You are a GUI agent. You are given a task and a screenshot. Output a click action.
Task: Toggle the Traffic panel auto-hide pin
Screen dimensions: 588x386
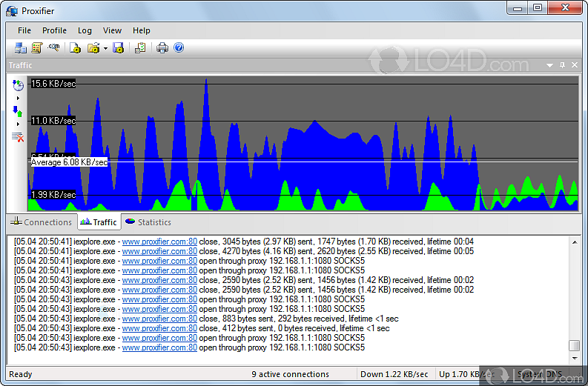(x=562, y=65)
